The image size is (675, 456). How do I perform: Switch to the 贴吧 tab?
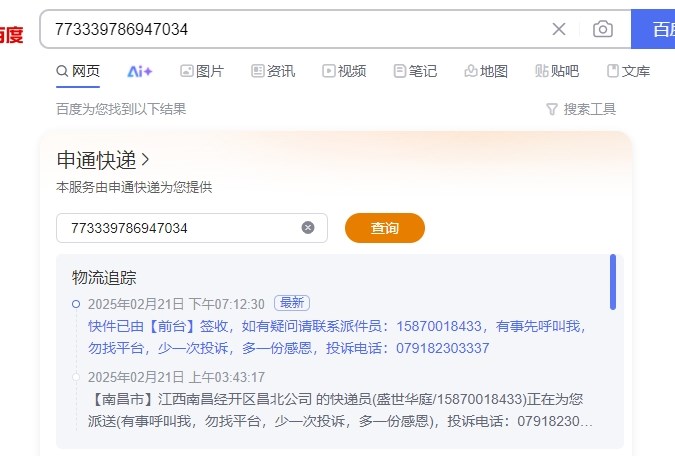coord(557,71)
